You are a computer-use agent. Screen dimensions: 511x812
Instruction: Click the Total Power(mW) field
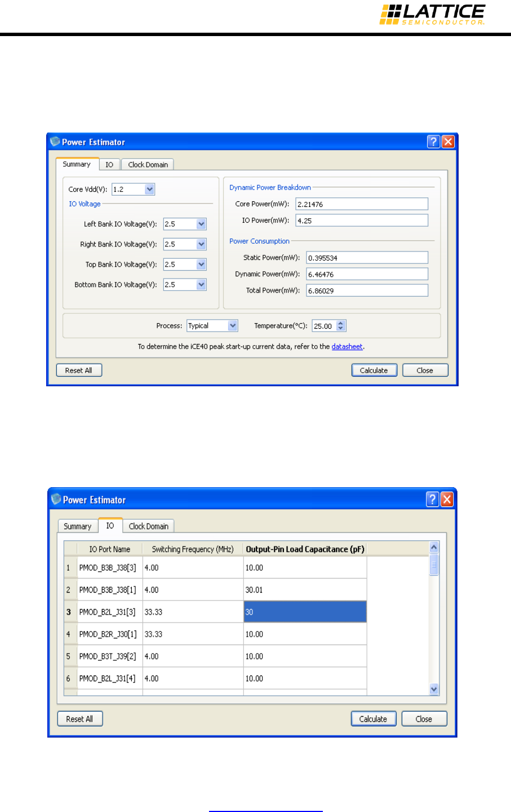[x=367, y=290]
